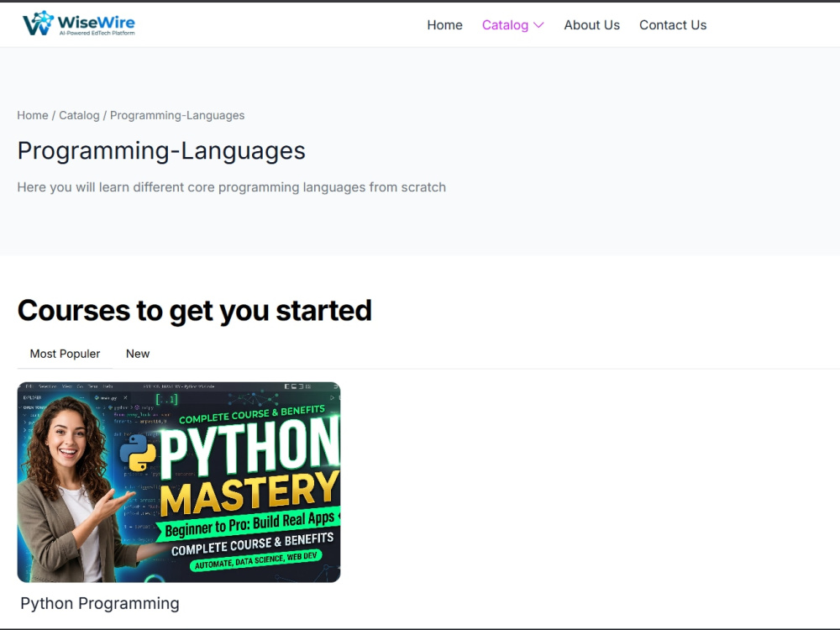Select the Most Populer tab
The height and width of the screenshot is (630, 840).
pos(65,354)
